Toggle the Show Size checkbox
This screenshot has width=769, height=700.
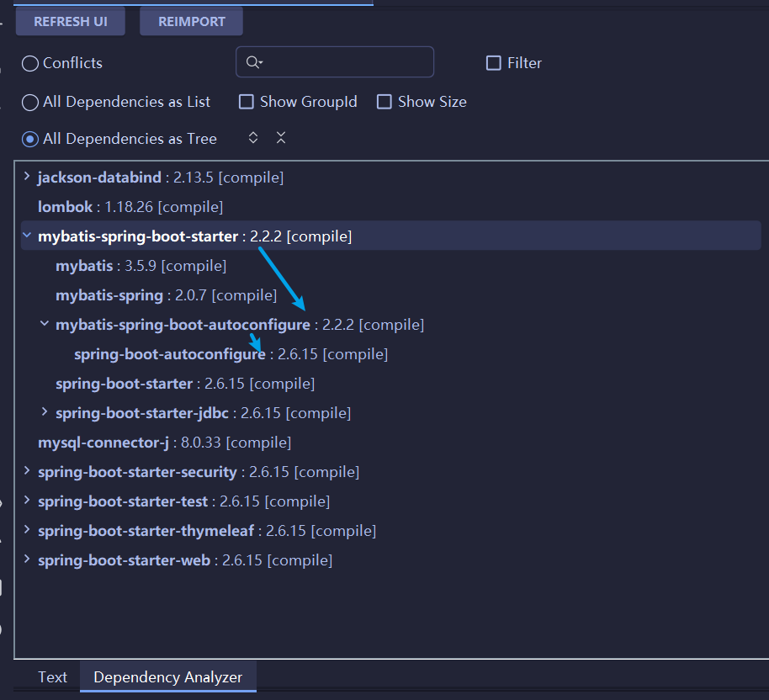click(x=384, y=102)
